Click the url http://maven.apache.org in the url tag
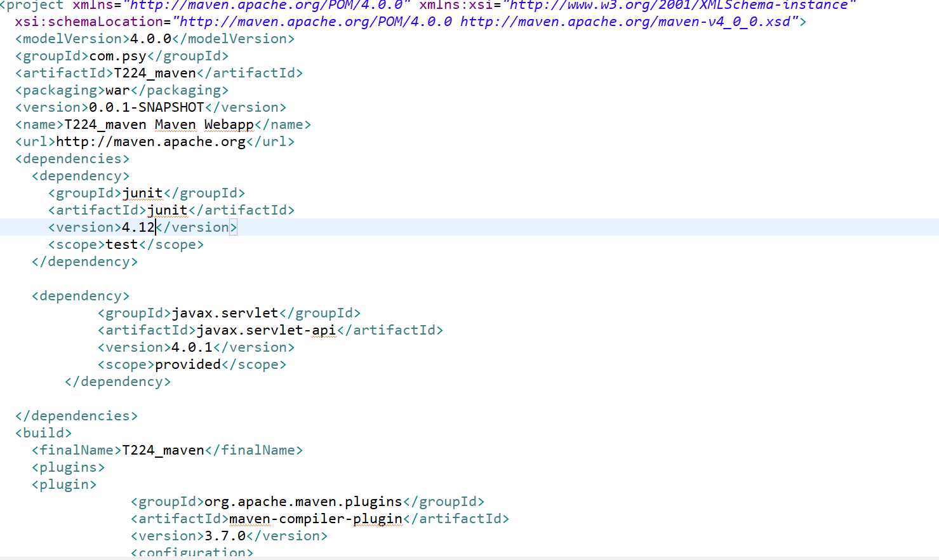The width and height of the screenshot is (939, 560). pyautogui.click(x=151, y=142)
